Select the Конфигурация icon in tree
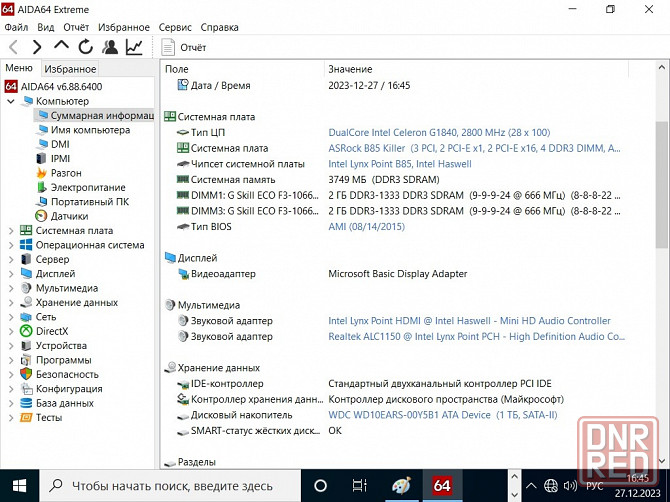 [x=26, y=389]
